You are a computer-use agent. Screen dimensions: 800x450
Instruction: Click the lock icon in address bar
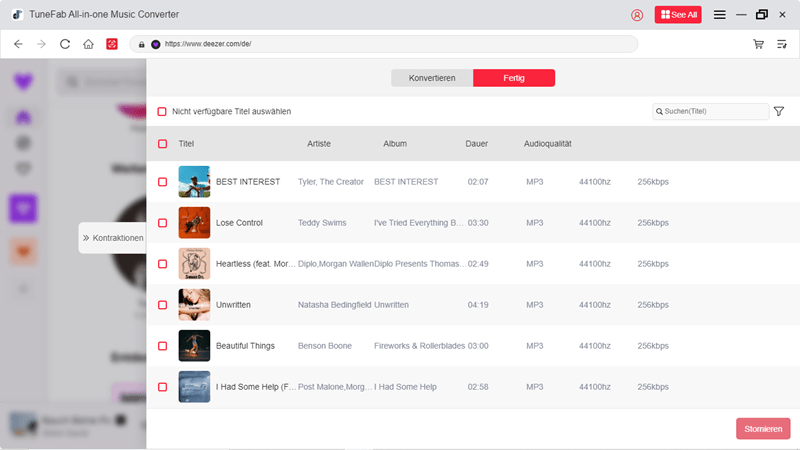142,44
